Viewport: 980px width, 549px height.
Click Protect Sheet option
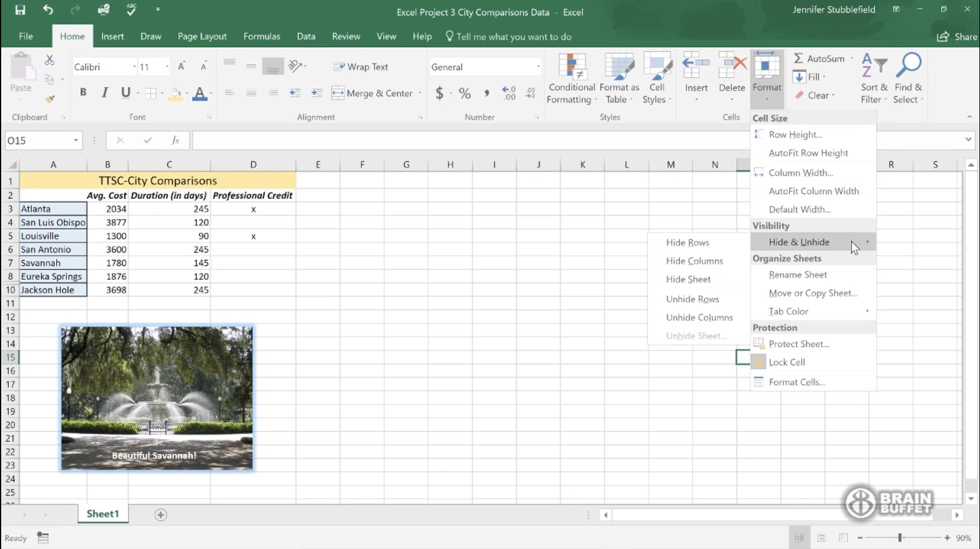pyautogui.click(x=798, y=343)
